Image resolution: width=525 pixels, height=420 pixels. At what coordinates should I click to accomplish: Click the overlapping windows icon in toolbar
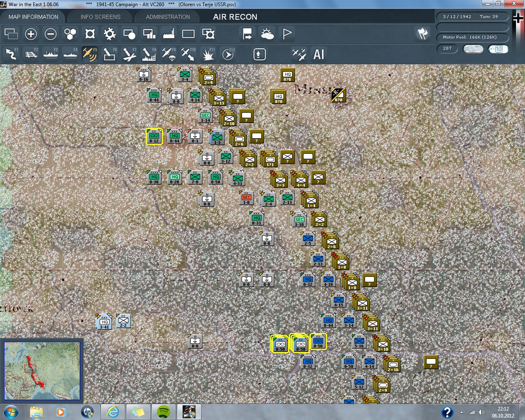[11, 34]
